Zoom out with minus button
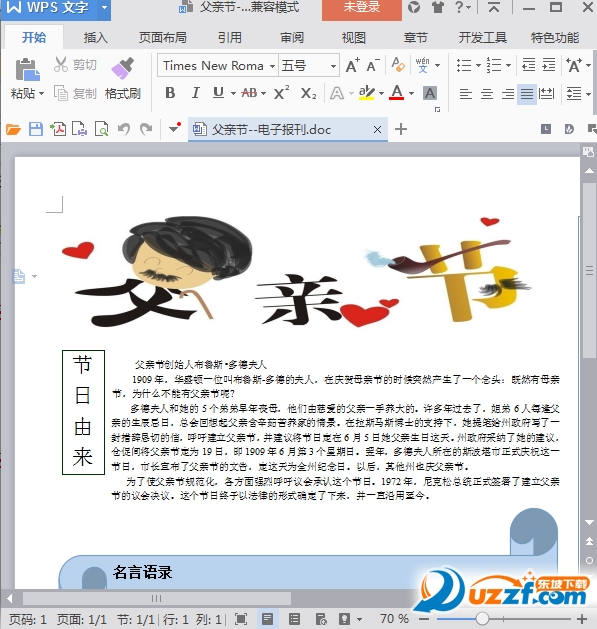The height and width of the screenshot is (629, 597). point(423,619)
